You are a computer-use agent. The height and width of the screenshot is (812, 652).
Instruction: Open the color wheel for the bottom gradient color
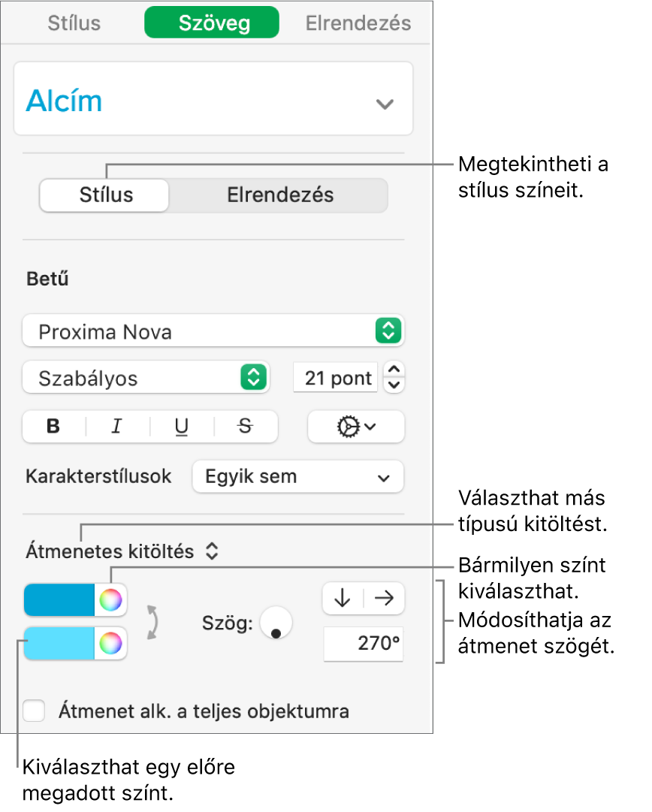point(110,644)
